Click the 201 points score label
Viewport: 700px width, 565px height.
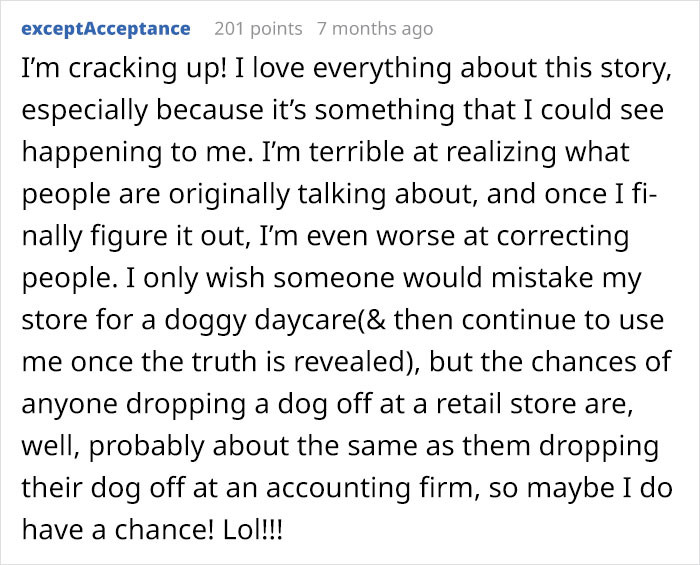(x=258, y=29)
